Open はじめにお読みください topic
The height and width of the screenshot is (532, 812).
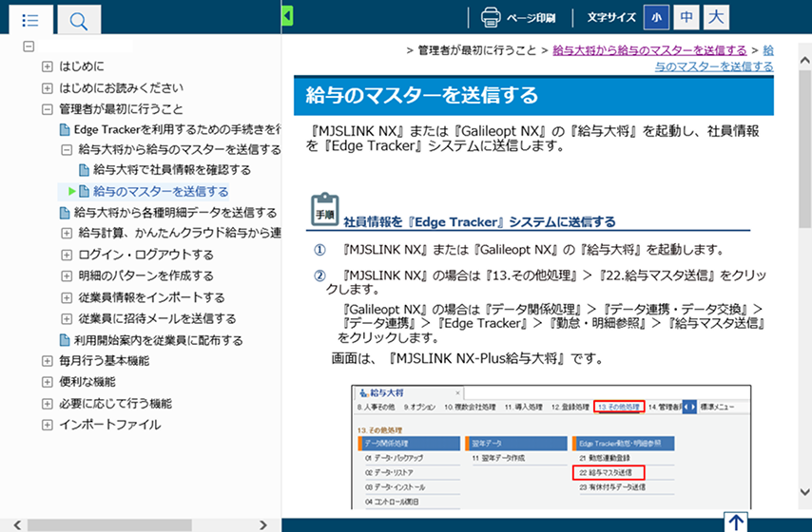(x=121, y=88)
